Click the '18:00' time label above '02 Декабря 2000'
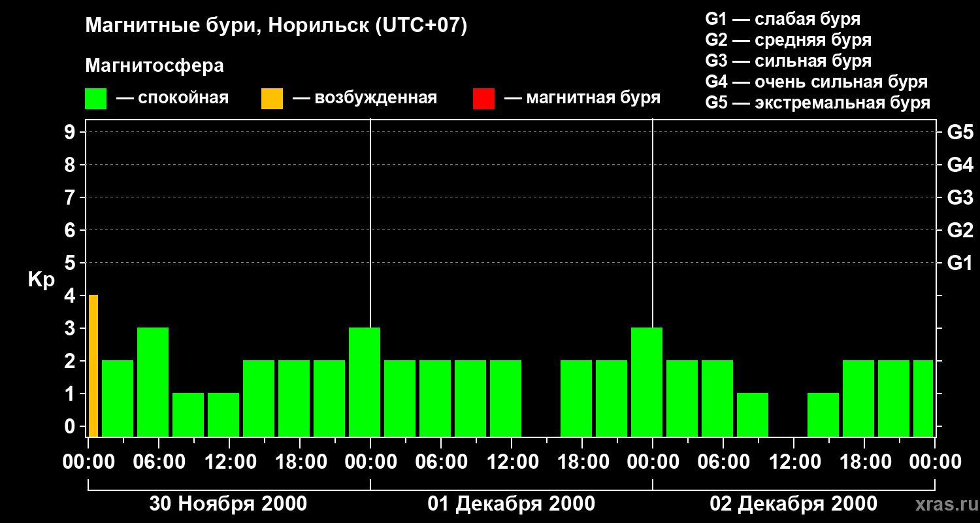The height and width of the screenshot is (523, 980). coord(864,462)
